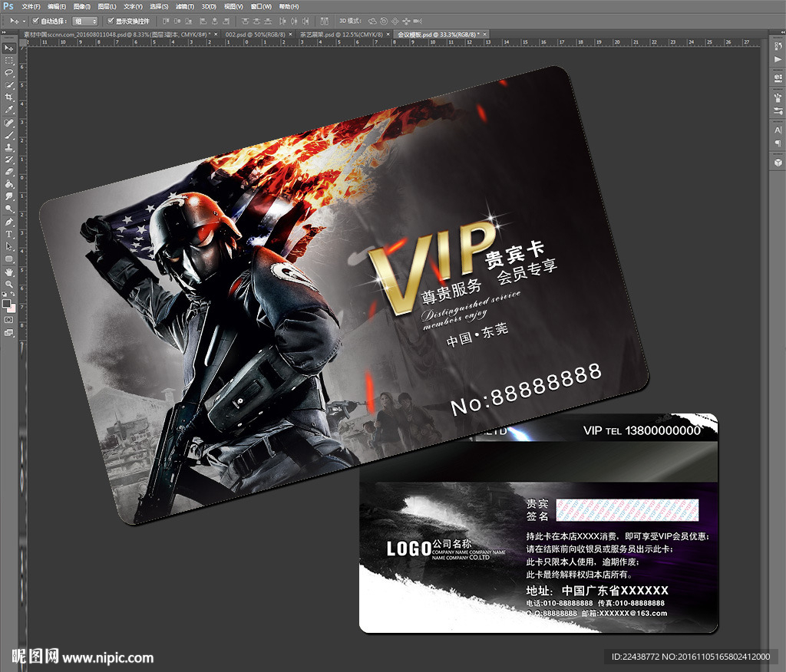Select the Eraser tool
Image resolution: width=786 pixels, height=672 pixels.
point(9,172)
